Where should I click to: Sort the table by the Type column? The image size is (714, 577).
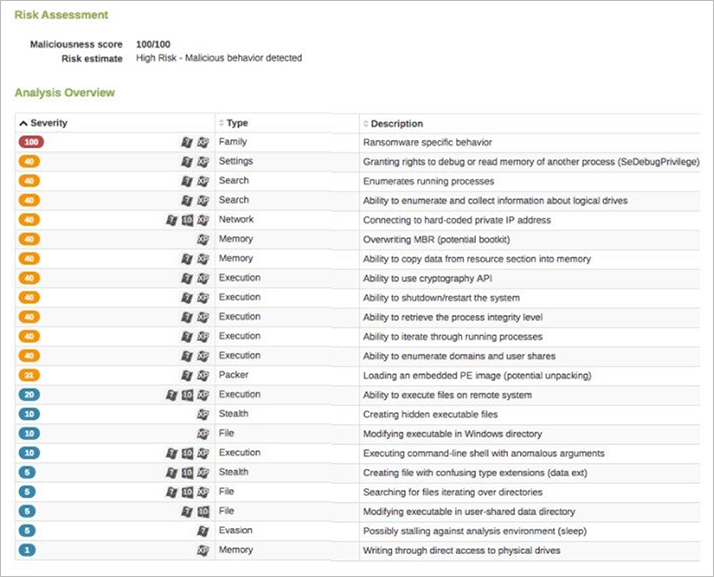[234, 123]
